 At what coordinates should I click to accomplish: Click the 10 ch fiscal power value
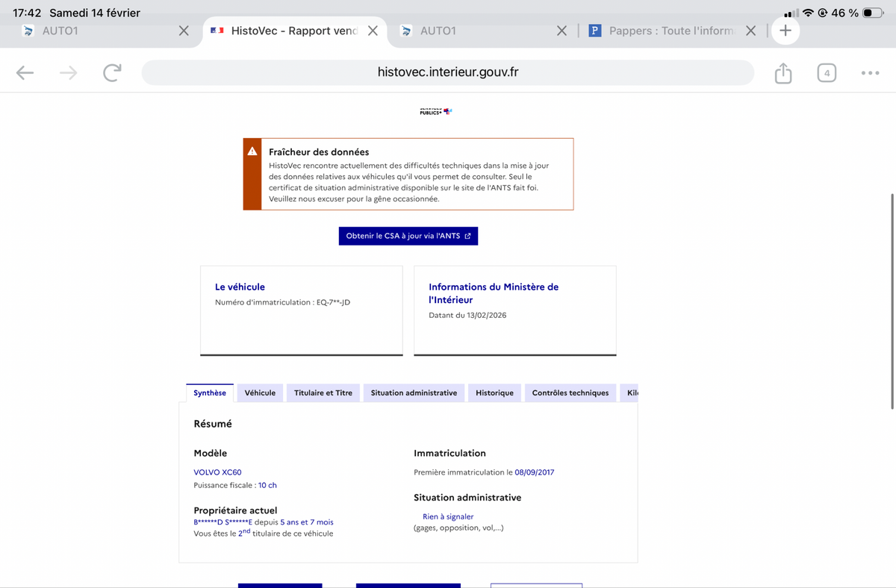[267, 485]
